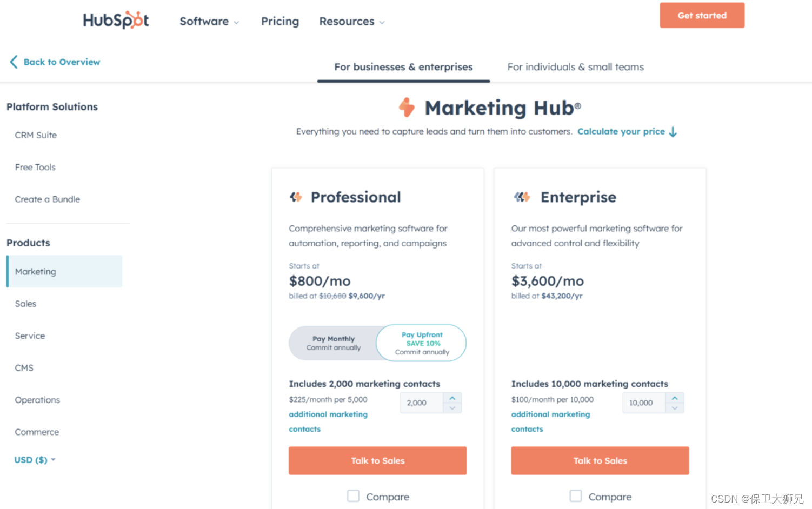The height and width of the screenshot is (509, 812).
Task: Open the USD ($) currency dropdown
Action: coord(35,460)
